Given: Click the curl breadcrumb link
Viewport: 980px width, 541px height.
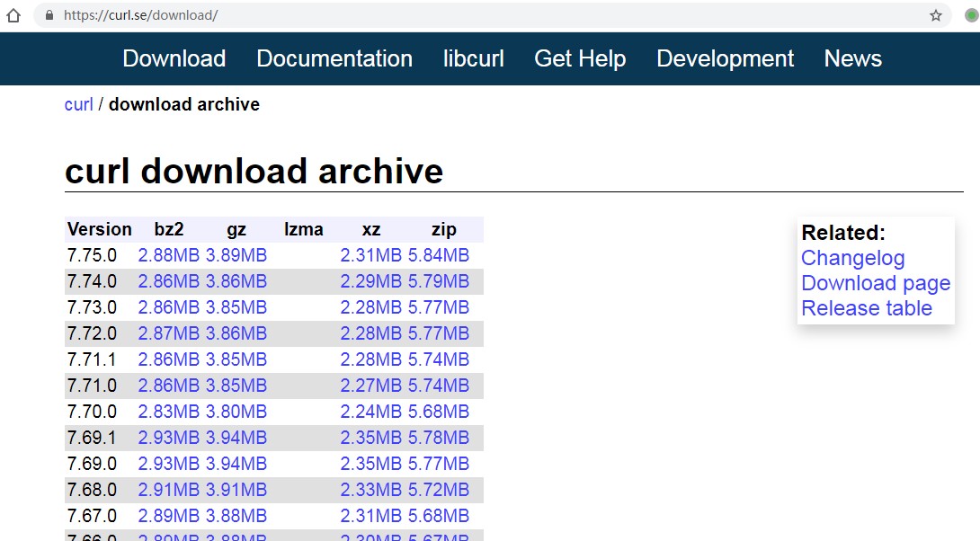Looking at the screenshot, I should tap(78, 104).
